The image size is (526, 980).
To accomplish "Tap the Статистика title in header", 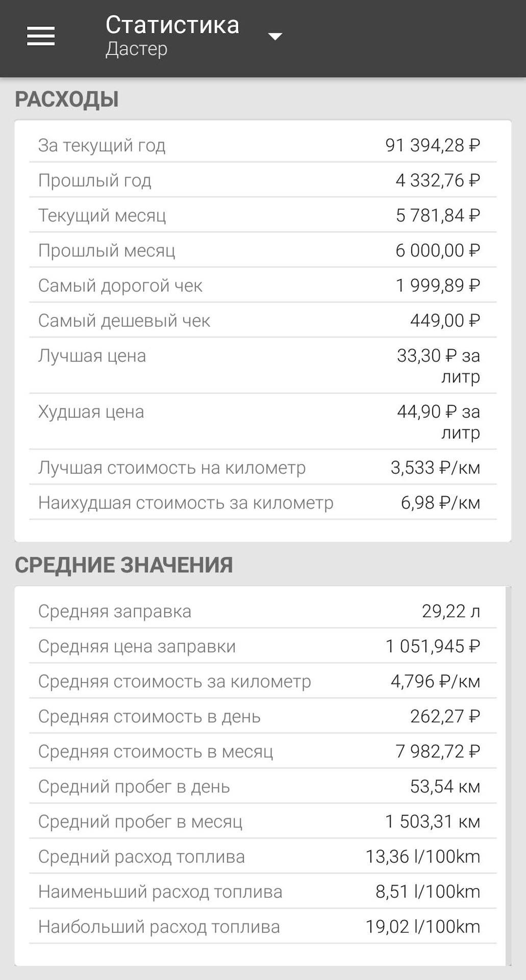I will pos(172,25).
